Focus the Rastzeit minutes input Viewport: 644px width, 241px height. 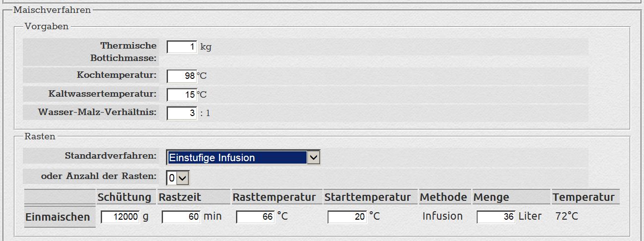point(181,217)
